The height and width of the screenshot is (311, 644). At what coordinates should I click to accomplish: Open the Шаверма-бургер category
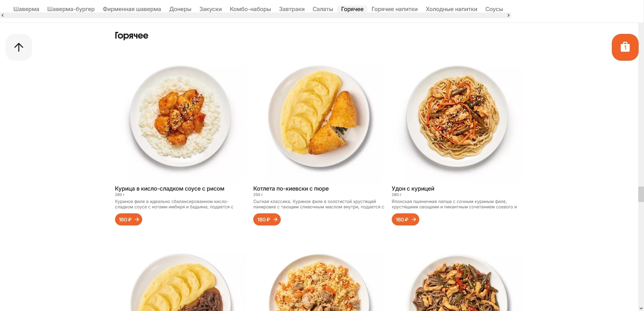tap(71, 9)
